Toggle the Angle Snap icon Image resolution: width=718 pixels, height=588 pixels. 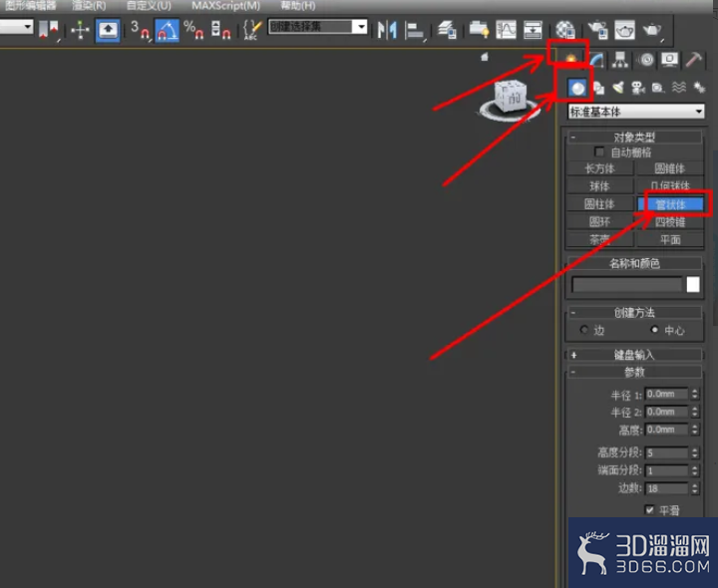168,30
